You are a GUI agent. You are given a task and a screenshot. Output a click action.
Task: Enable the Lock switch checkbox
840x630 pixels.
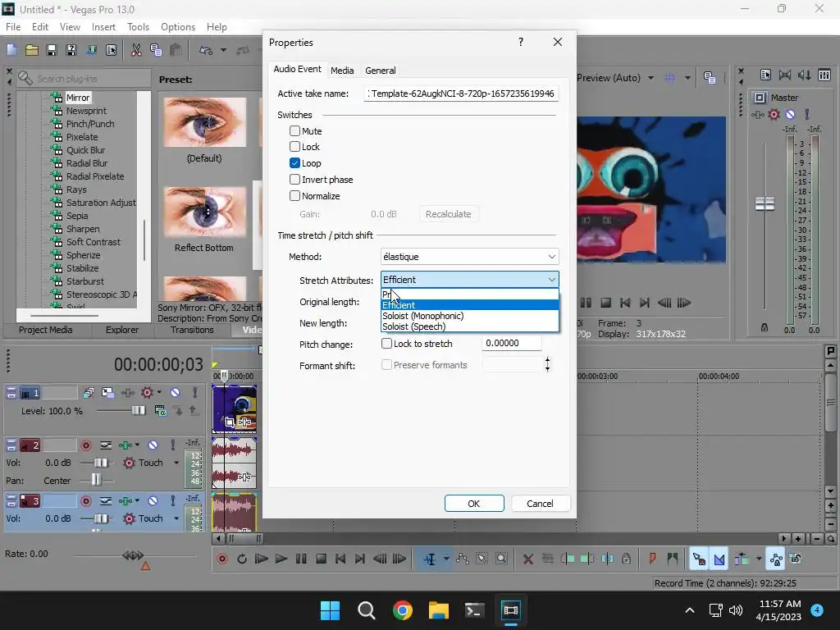coord(294,147)
